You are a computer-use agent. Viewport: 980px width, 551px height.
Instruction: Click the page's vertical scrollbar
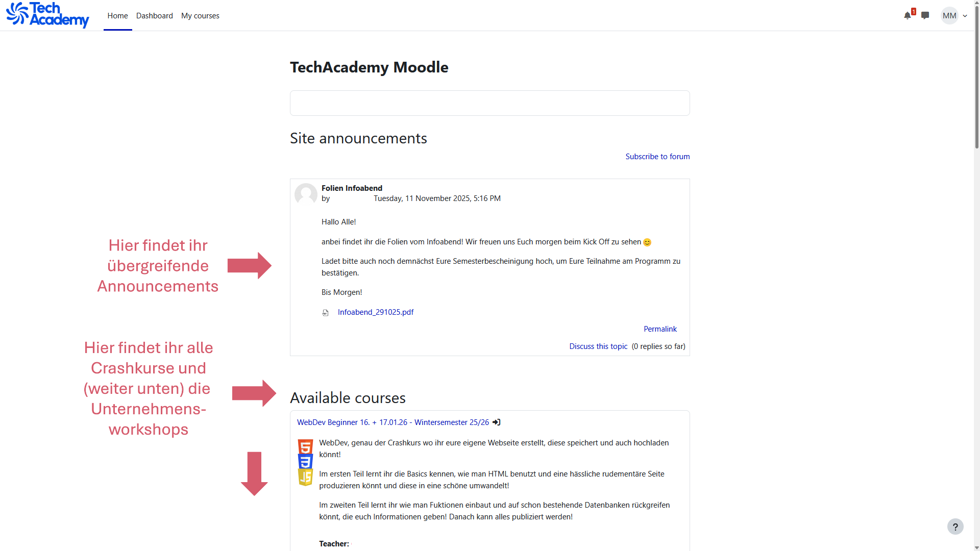(976, 77)
